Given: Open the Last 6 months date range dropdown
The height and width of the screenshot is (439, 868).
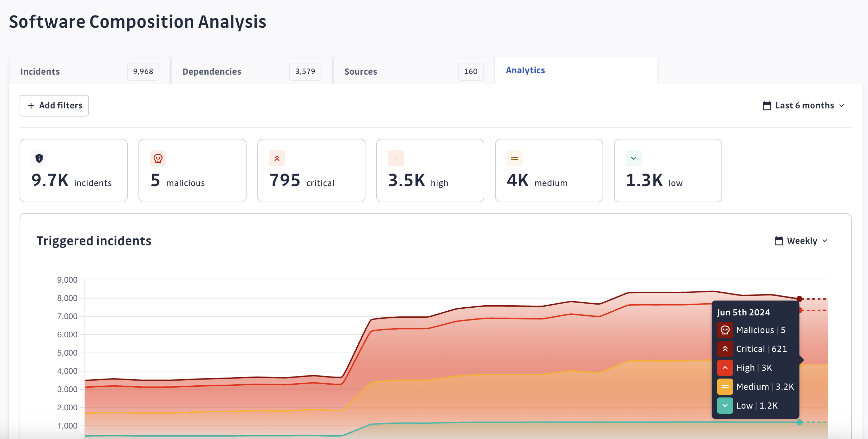Looking at the screenshot, I should point(804,106).
